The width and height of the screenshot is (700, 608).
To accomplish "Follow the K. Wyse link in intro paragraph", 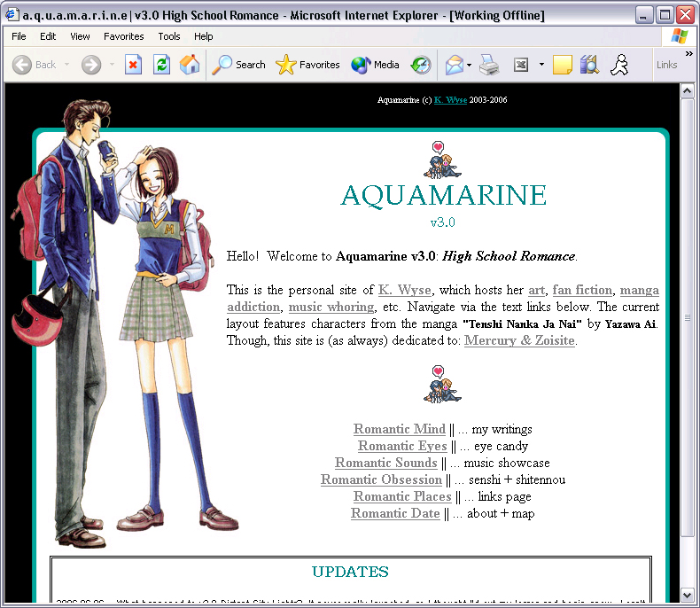I will (x=404, y=290).
